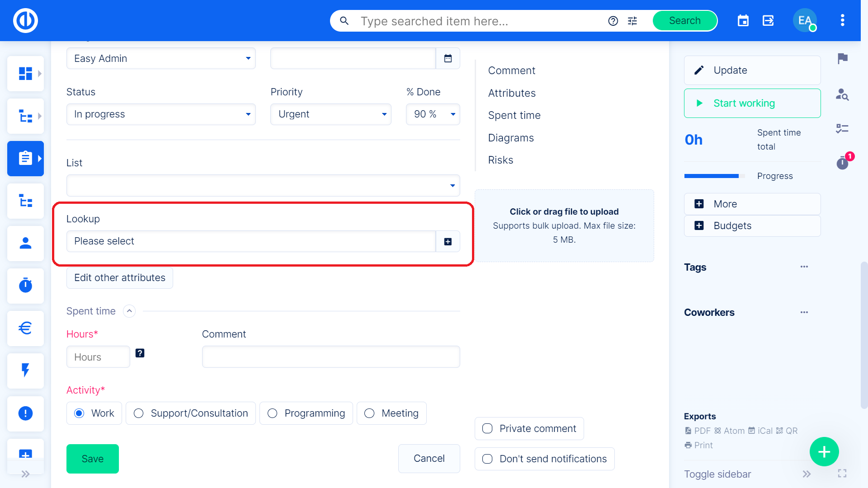Click the Hours help question mark icon
Image resolution: width=868 pixels, height=488 pixels.
click(140, 353)
